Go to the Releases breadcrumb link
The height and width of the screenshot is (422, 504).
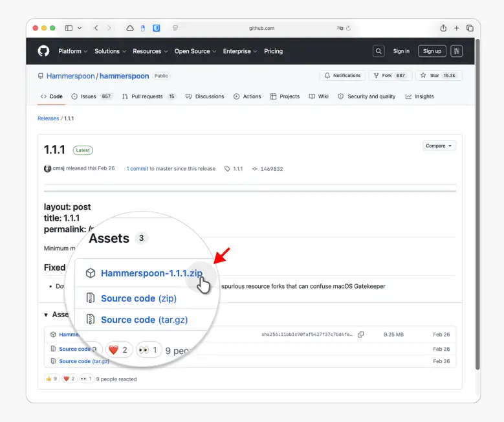click(49, 118)
